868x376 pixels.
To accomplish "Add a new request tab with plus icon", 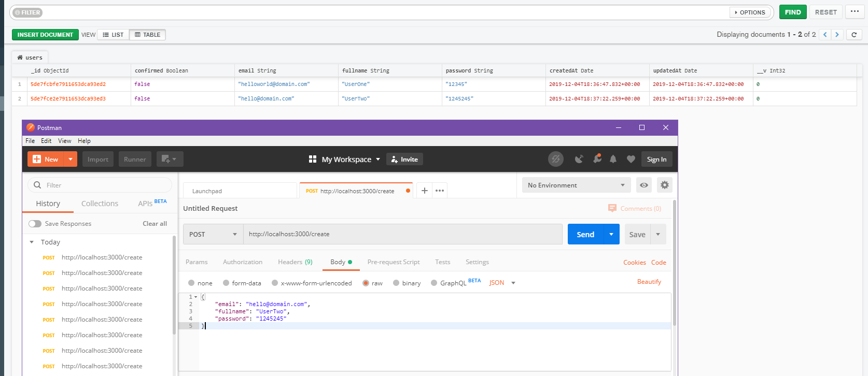I will [424, 191].
